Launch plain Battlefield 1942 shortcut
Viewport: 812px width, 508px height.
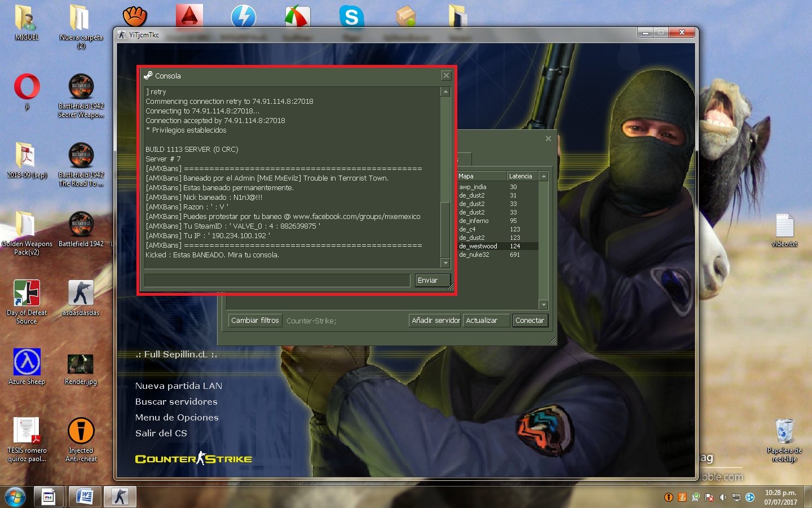point(81,229)
